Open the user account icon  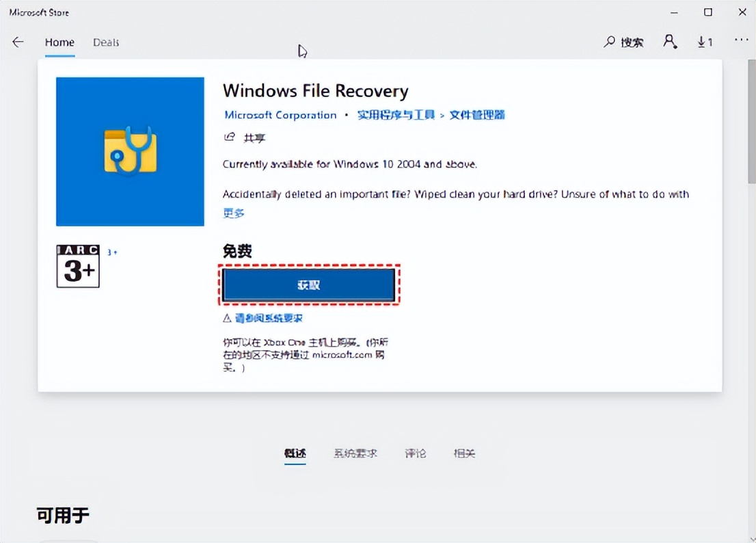tap(671, 42)
